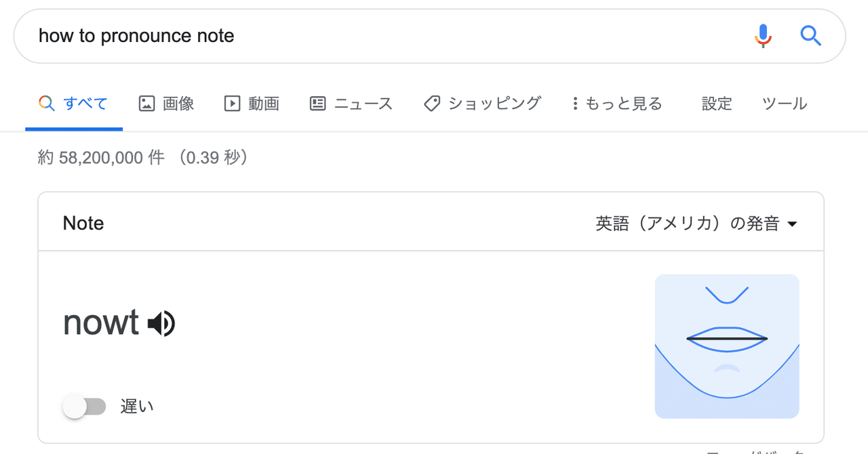
Task: Click the phonetic text nowt
Action: pos(101,323)
